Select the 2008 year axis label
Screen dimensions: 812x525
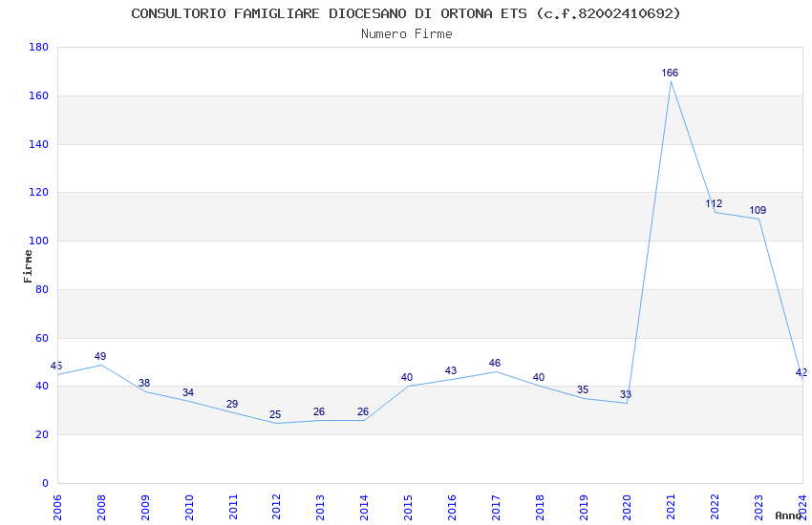(x=101, y=507)
